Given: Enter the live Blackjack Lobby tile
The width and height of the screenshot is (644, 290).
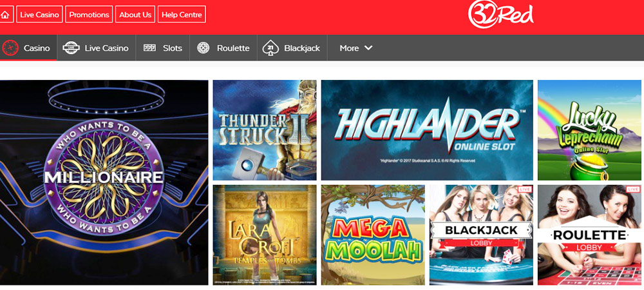Looking at the screenshot, I should coord(481,235).
